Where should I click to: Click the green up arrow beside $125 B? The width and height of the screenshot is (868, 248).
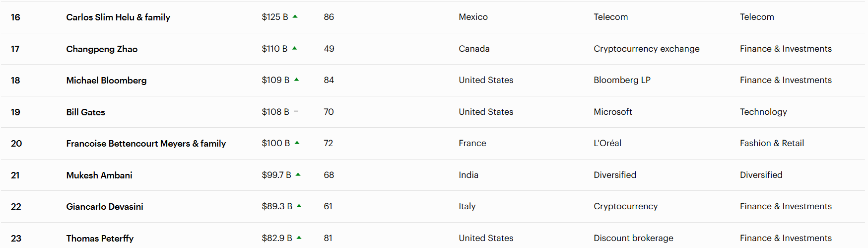[295, 16]
